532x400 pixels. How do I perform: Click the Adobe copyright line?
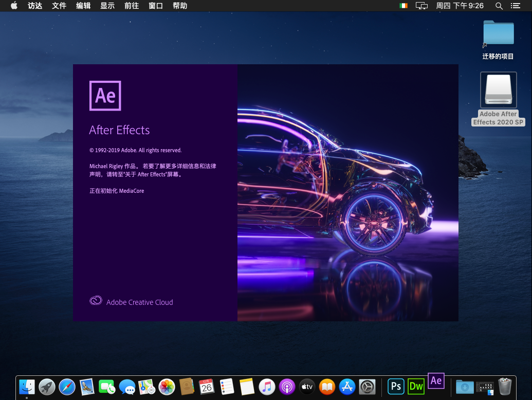pos(135,150)
